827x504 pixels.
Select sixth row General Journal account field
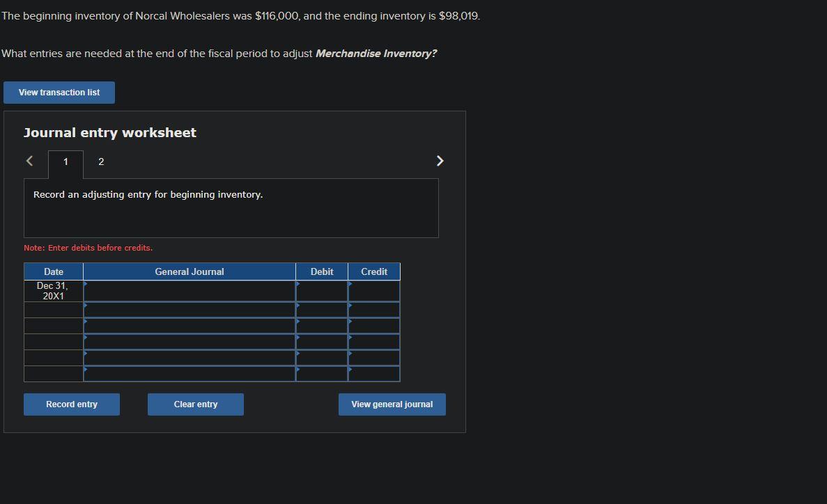click(x=190, y=374)
